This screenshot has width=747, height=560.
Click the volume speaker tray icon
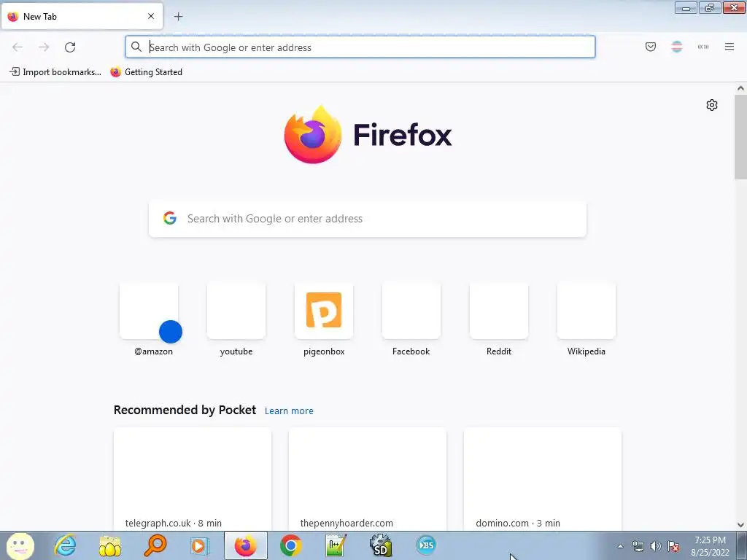pos(656,546)
